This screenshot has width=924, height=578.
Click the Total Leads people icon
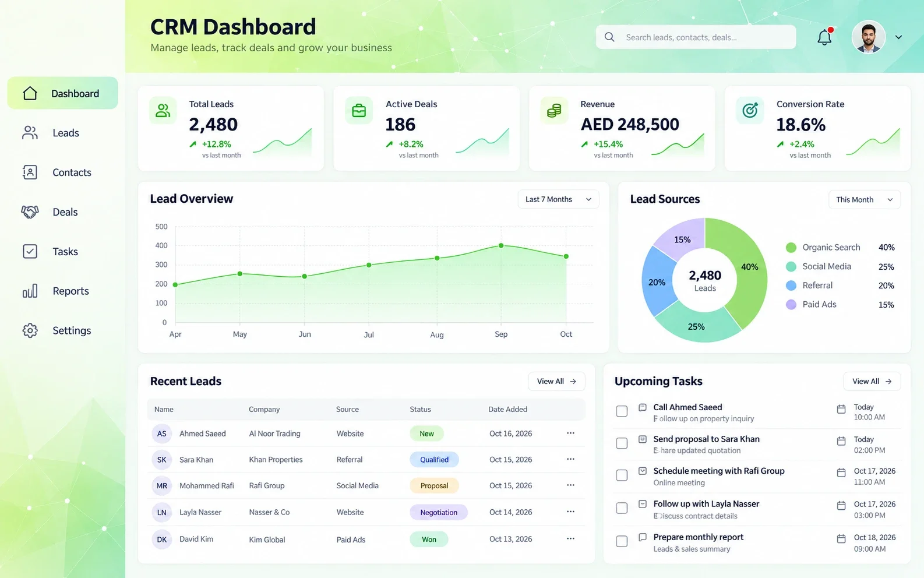163,110
